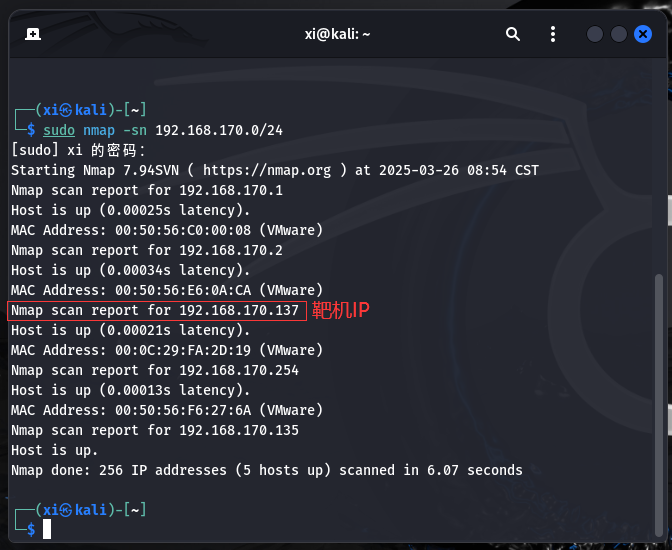Maximize the terminal with second gray circle
Image resolution: width=672 pixels, height=550 pixels.
point(618,34)
